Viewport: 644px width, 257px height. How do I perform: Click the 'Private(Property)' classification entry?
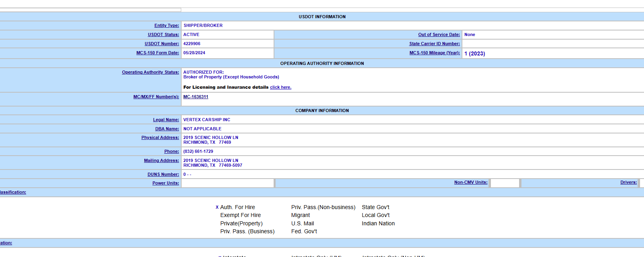(x=241, y=223)
